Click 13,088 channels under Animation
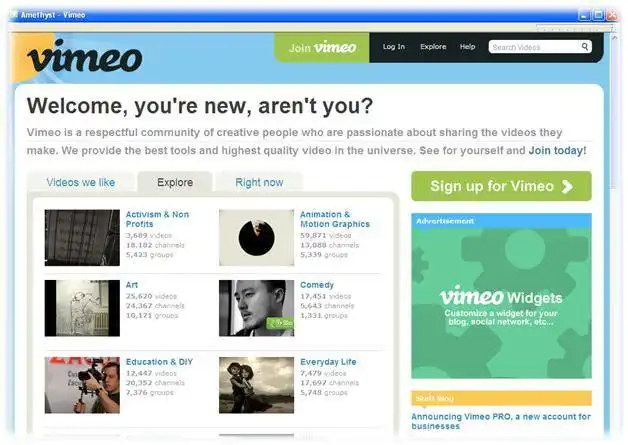This screenshot has width=628, height=445. [x=330, y=245]
